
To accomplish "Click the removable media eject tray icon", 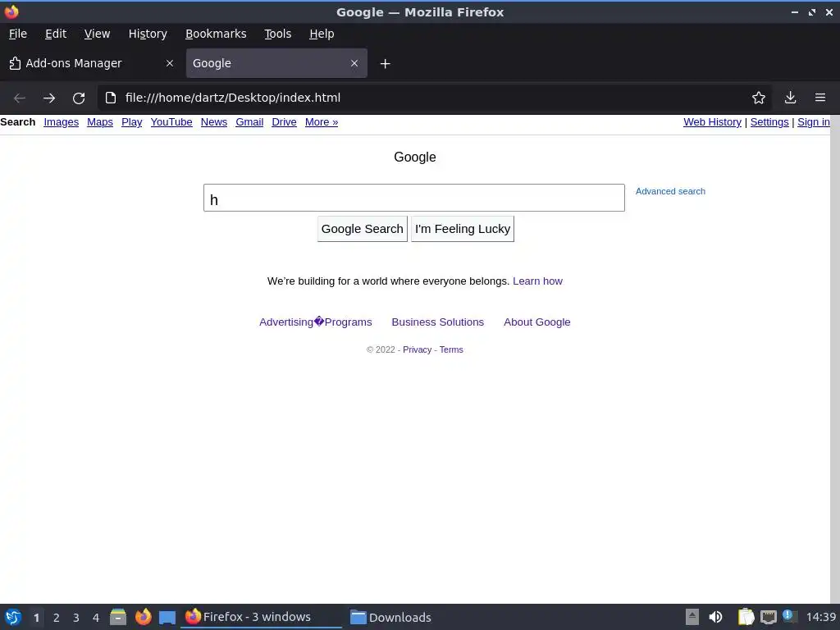I will 692,617.
